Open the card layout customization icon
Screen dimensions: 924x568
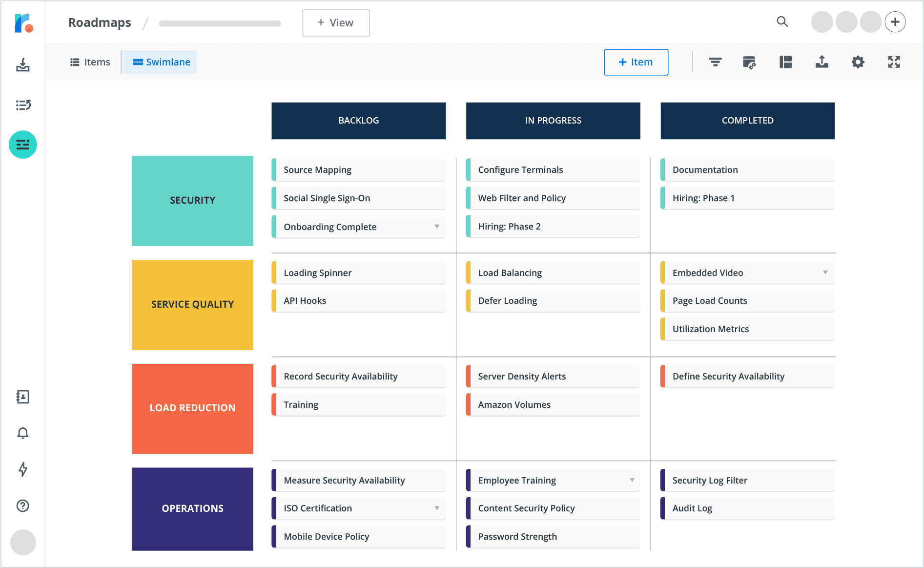coord(750,62)
